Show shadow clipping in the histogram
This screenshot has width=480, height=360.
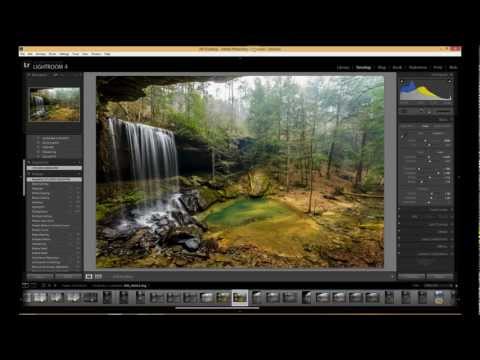[402, 81]
